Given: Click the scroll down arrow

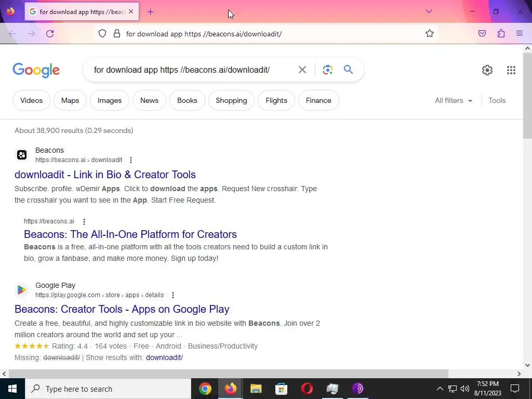Looking at the screenshot, I should (x=527, y=365).
